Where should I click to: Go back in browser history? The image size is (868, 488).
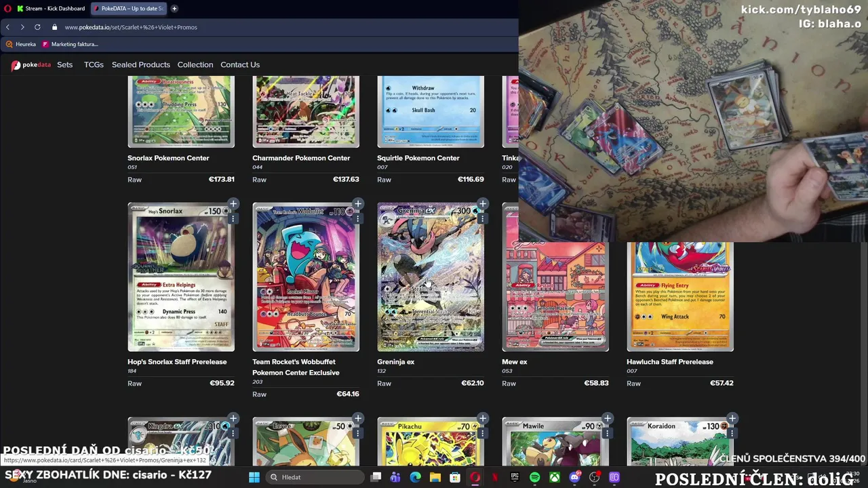point(7,27)
